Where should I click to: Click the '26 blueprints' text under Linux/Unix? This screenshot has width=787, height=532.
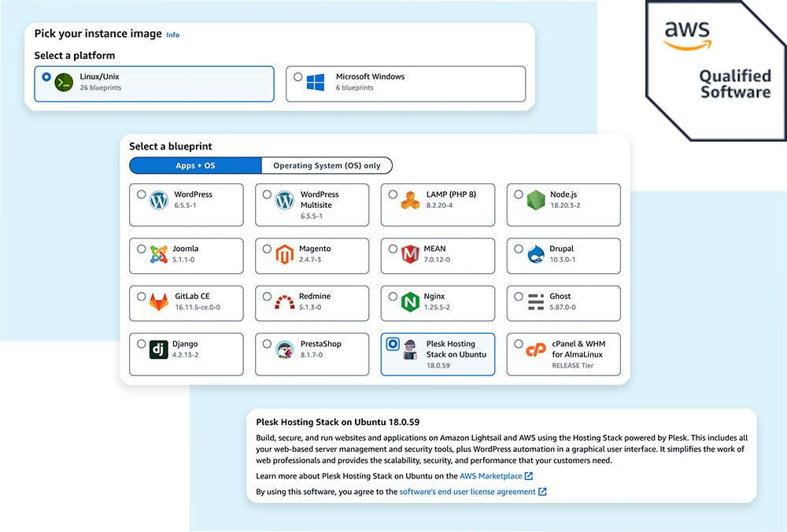[x=101, y=87]
